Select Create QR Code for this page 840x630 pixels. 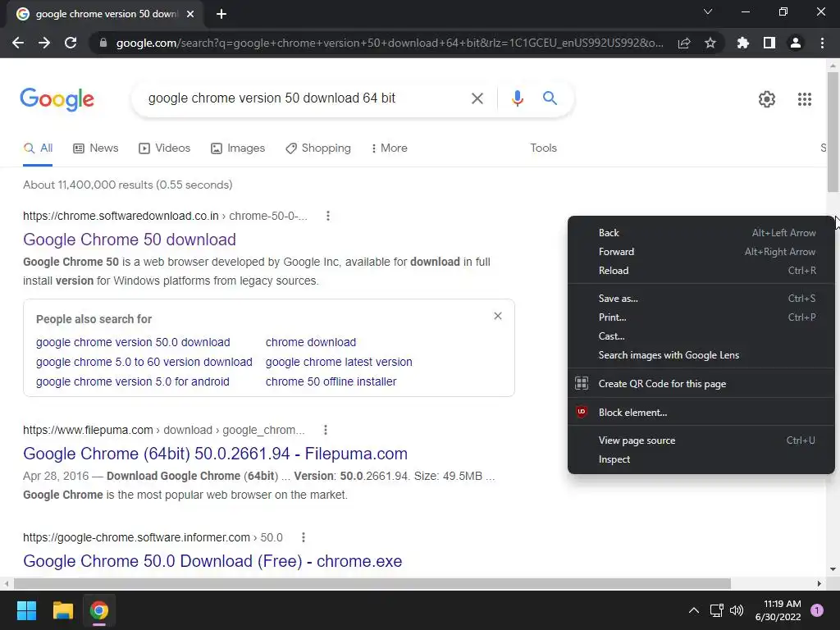(x=701, y=384)
